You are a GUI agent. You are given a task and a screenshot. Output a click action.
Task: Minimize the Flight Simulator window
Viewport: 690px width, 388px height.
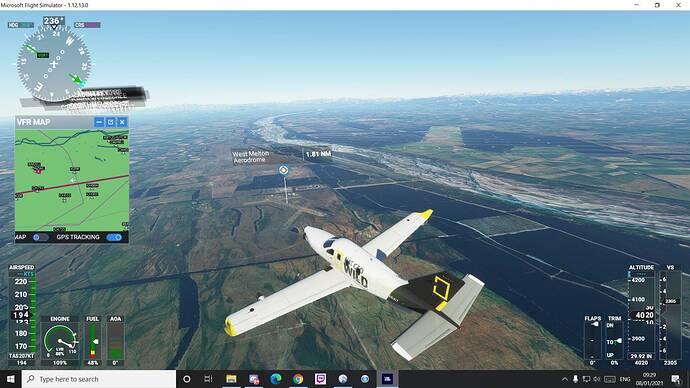click(636, 5)
